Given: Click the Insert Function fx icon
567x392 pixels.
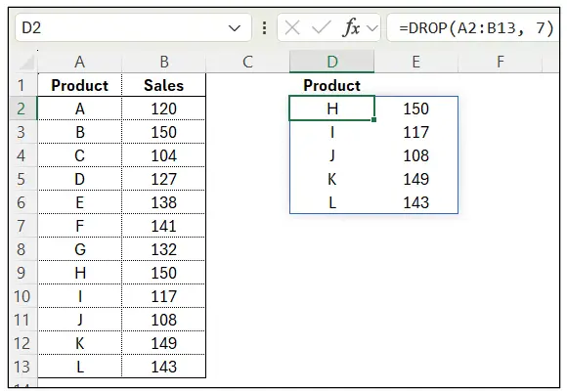Looking at the screenshot, I should (351, 27).
